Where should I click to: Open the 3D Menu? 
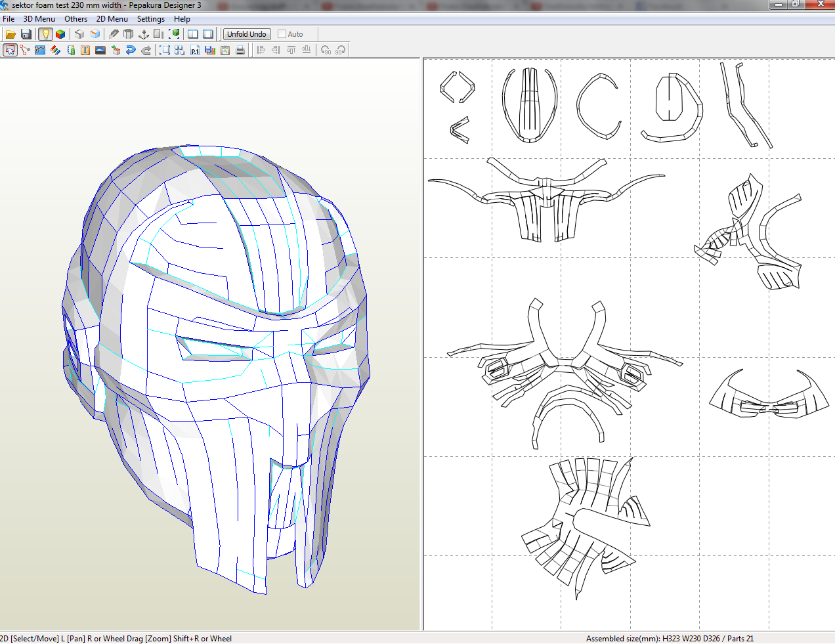click(x=39, y=19)
